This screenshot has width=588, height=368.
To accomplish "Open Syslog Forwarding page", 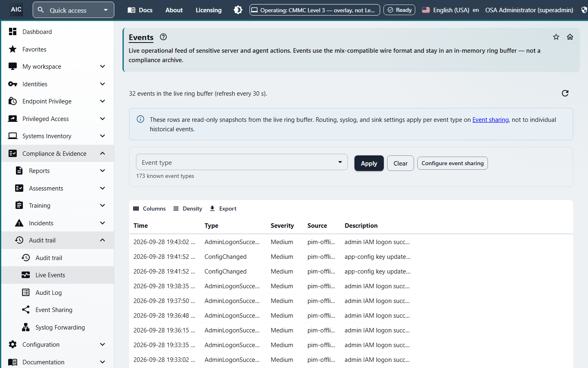I will click(x=58, y=327).
